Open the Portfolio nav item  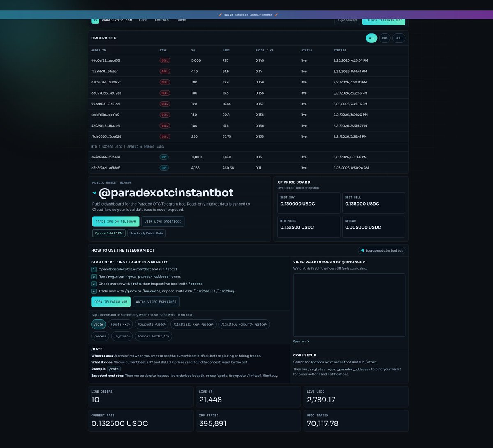[162, 20]
